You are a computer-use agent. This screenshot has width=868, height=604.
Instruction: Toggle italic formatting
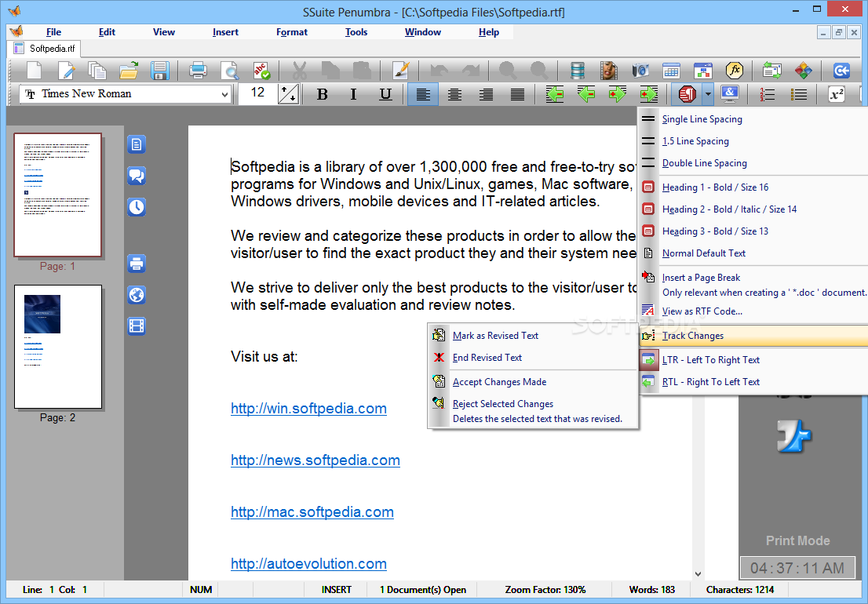pos(354,95)
